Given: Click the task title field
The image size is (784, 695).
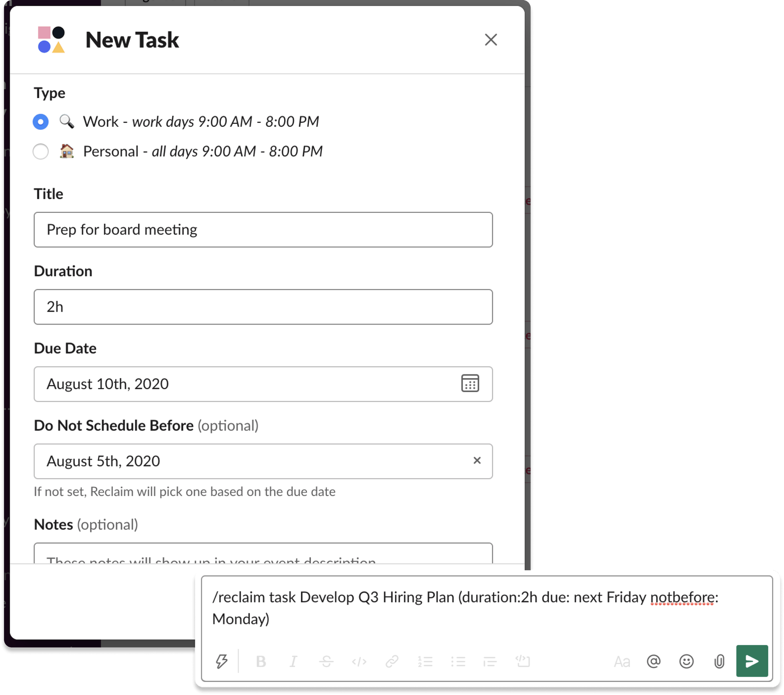Looking at the screenshot, I should pos(263,229).
